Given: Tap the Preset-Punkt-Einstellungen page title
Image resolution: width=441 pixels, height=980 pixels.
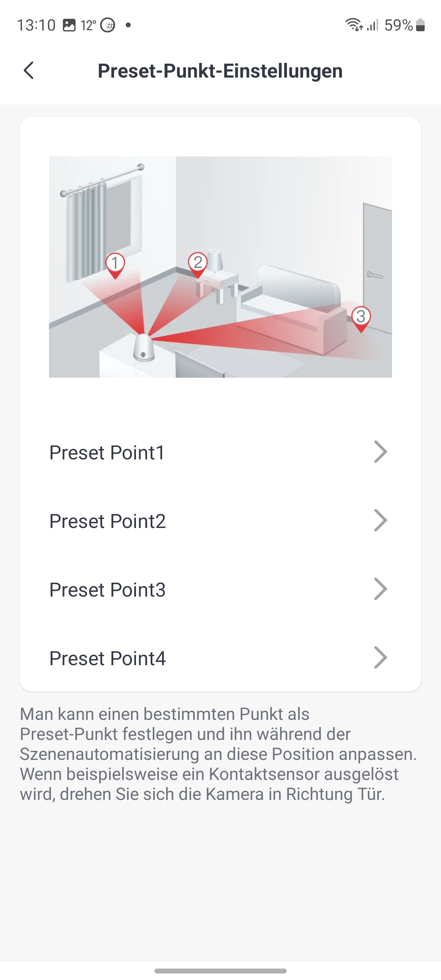Looking at the screenshot, I should click(220, 71).
